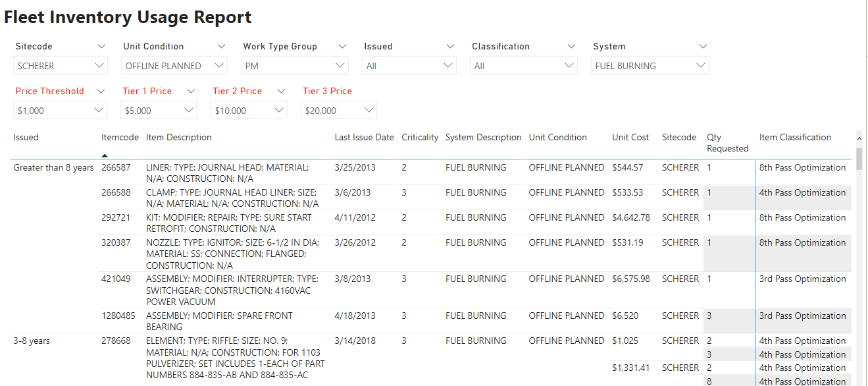The height and width of the screenshot is (386, 868).
Task: Click the chevron beside the Sitecode slicer title
Action: [x=101, y=46]
